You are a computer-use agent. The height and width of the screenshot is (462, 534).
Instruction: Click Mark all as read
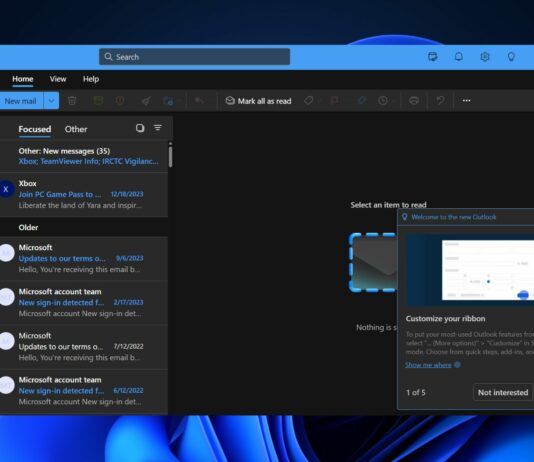coord(258,101)
